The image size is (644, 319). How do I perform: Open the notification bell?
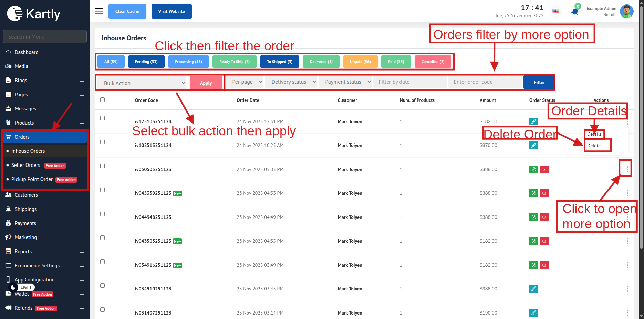click(574, 11)
